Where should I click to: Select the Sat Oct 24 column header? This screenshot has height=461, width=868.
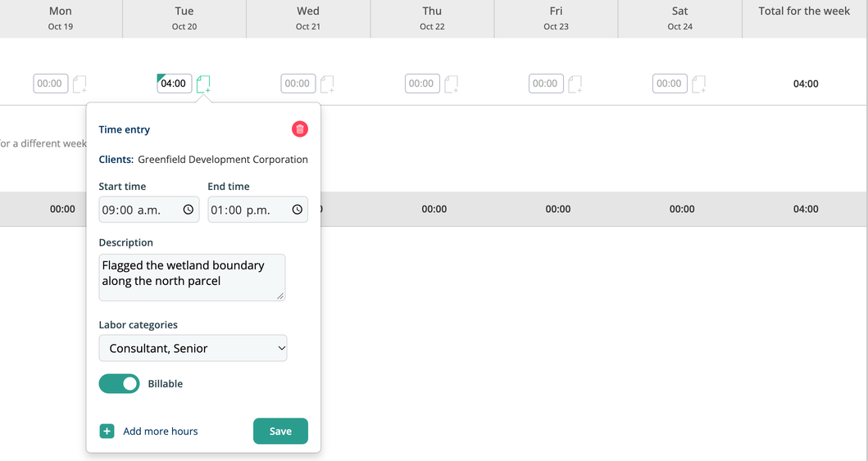tap(679, 18)
